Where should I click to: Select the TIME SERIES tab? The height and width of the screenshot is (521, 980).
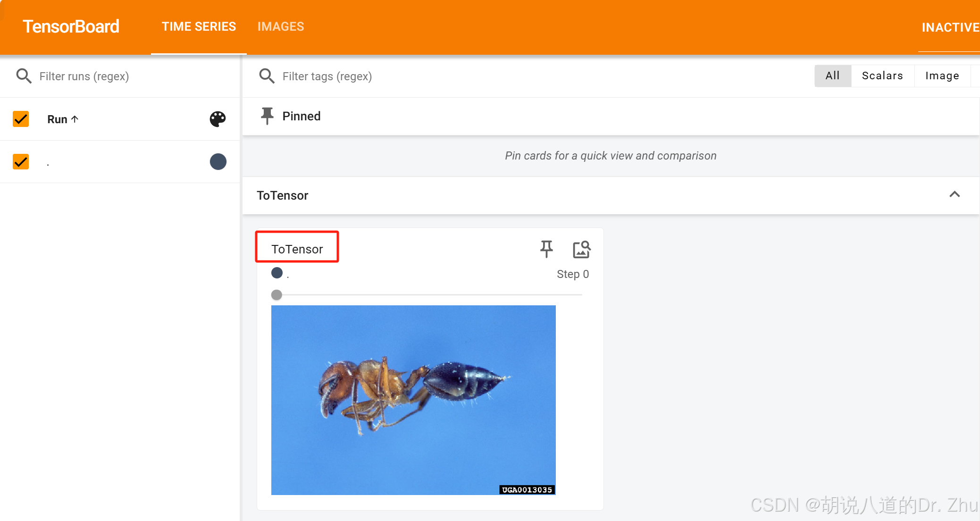(199, 26)
